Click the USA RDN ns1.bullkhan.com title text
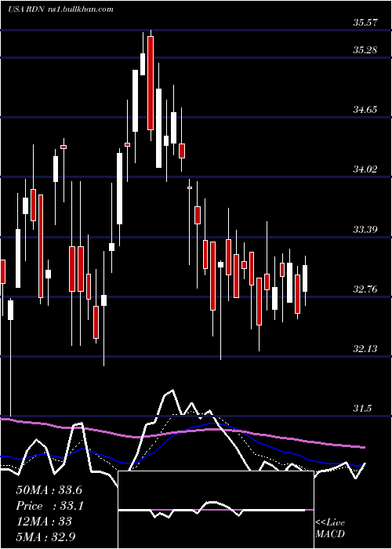 click(60, 9)
